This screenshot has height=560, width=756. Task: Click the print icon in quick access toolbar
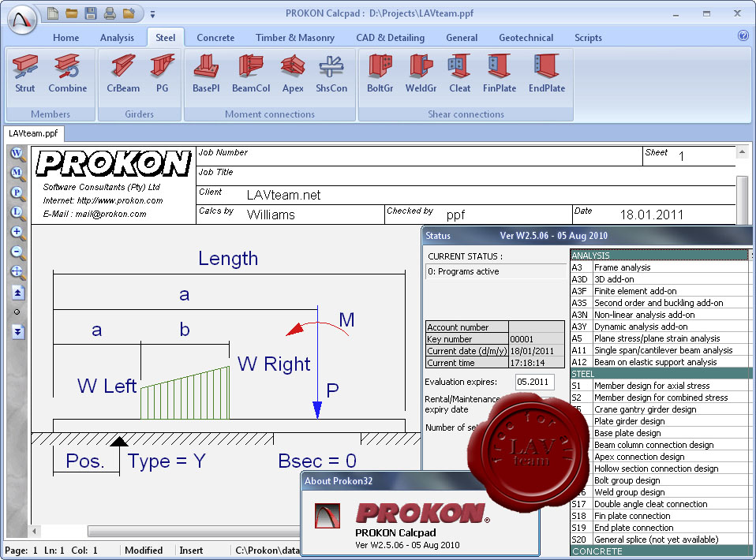pyautogui.click(x=110, y=13)
